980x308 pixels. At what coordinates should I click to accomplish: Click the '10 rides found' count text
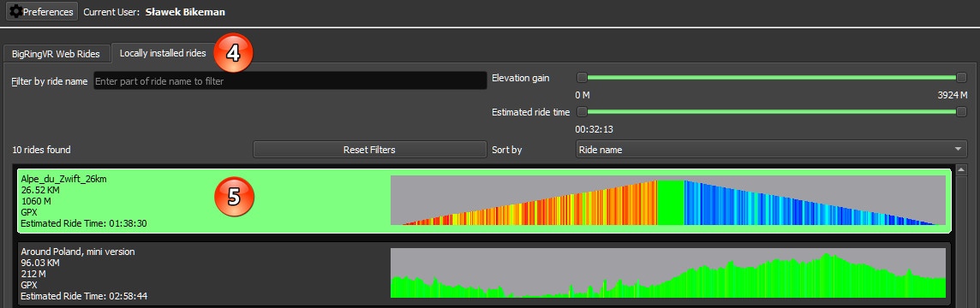coord(41,150)
